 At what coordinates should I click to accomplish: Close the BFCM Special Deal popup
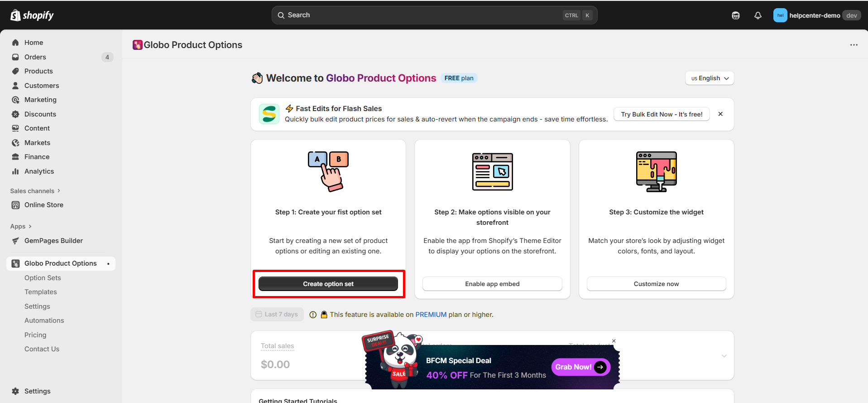tap(614, 341)
